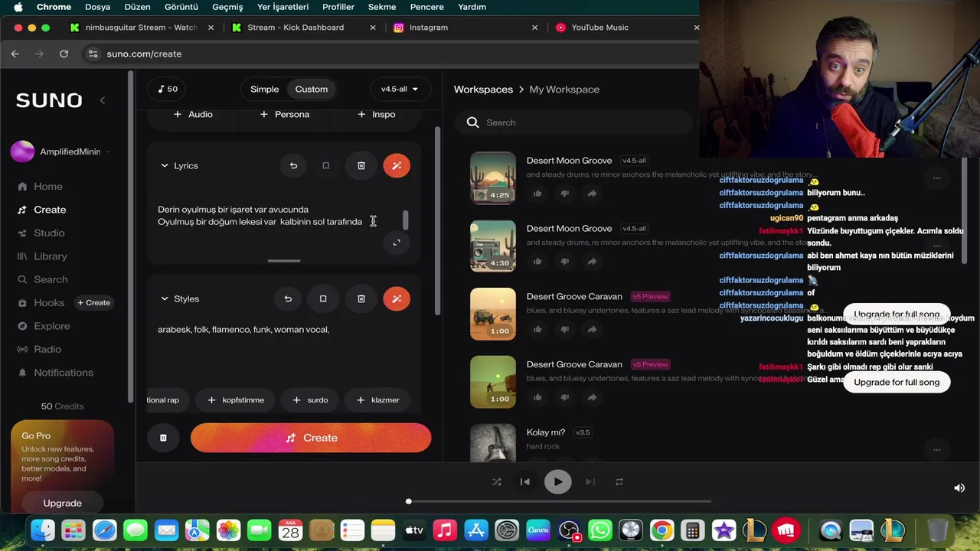Undo styles edit

tap(288, 298)
